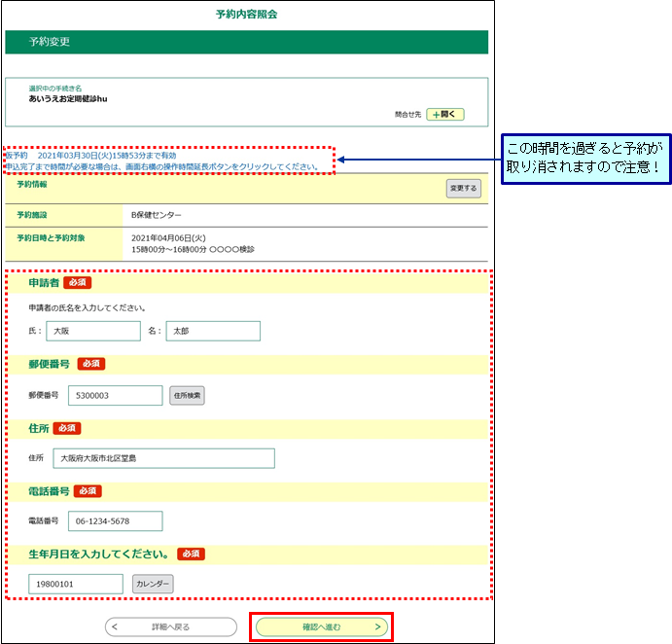The height and width of the screenshot is (644, 672).
Task: Click the 仮予約 expiration notice text
Action: pos(92,156)
